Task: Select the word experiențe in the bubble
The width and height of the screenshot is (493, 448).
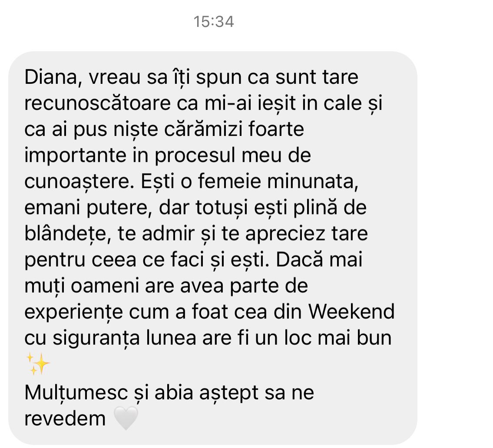Action: click(73, 312)
